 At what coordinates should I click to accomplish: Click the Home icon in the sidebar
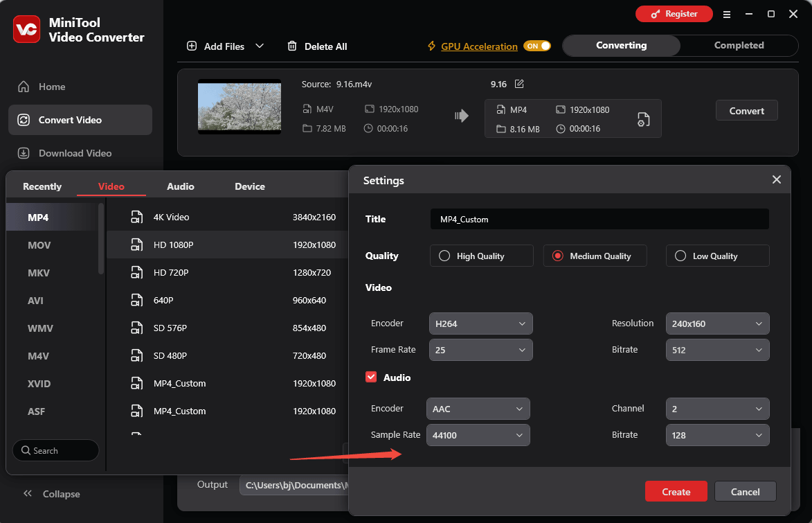click(x=24, y=87)
